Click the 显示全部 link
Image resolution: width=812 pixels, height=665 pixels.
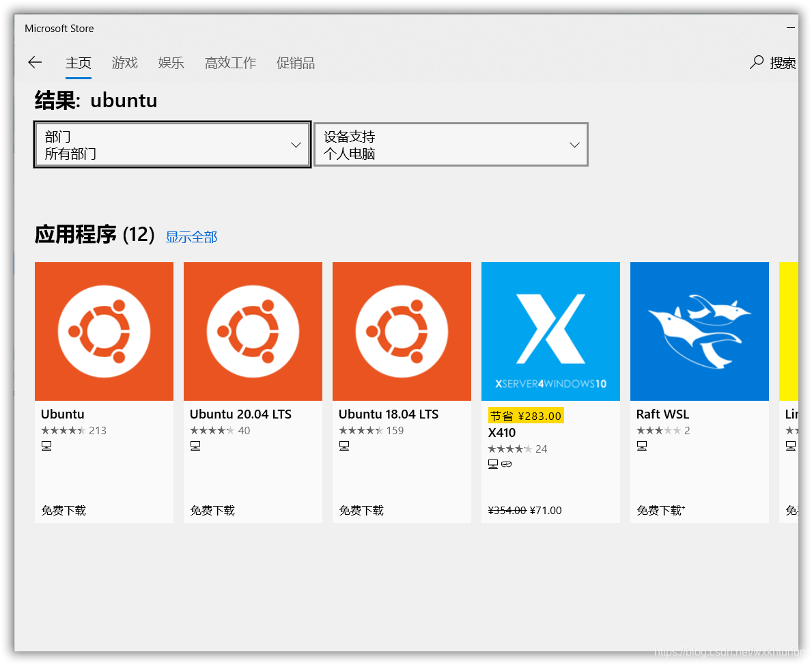pos(191,237)
